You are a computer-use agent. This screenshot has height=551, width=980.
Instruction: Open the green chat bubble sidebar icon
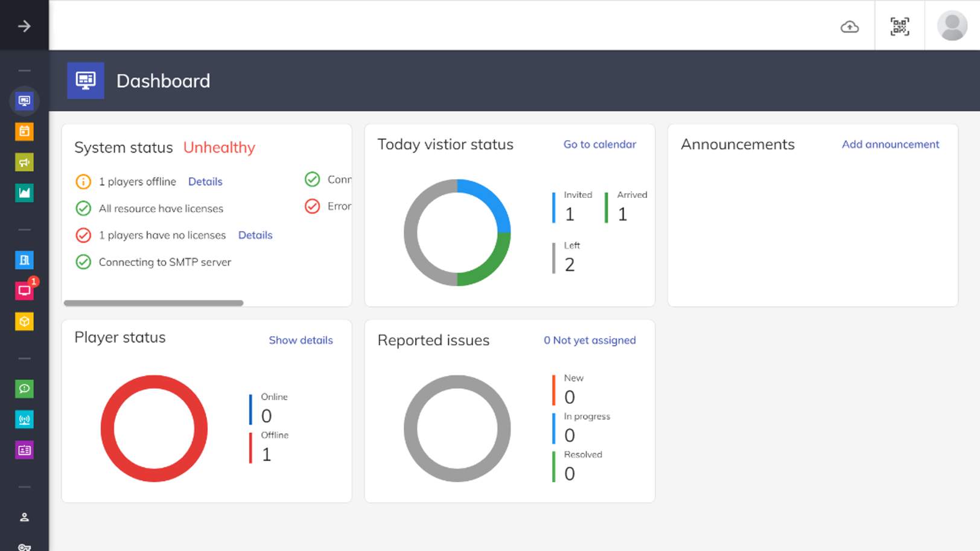[x=24, y=389]
